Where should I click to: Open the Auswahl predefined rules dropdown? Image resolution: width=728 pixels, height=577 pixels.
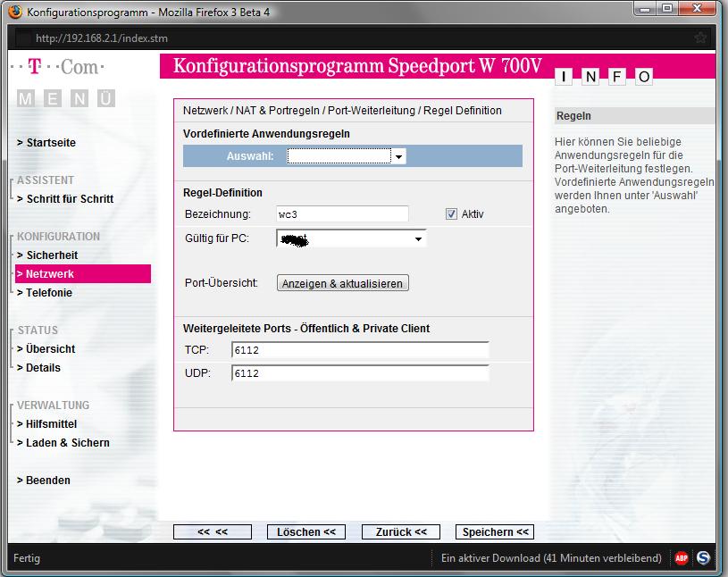tap(347, 156)
